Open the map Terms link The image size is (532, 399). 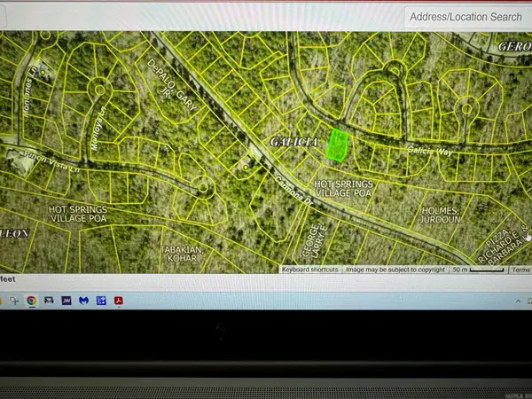click(520, 269)
